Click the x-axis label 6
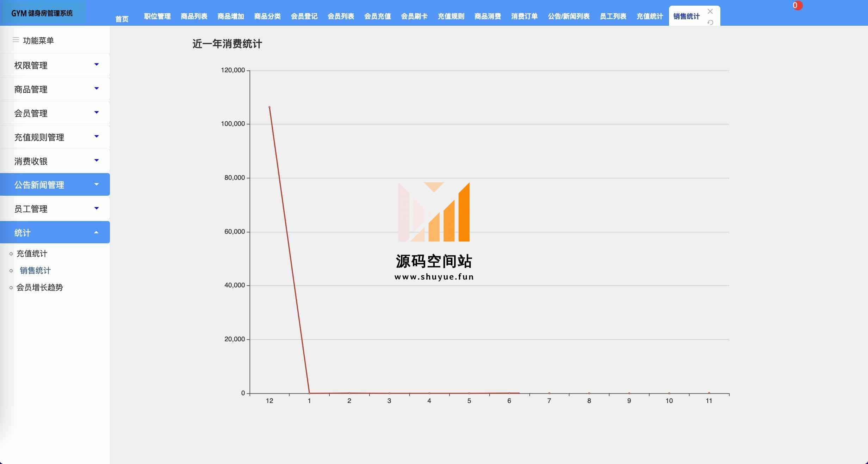The width and height of the screenshot is (868, 464). click(509, 401)
